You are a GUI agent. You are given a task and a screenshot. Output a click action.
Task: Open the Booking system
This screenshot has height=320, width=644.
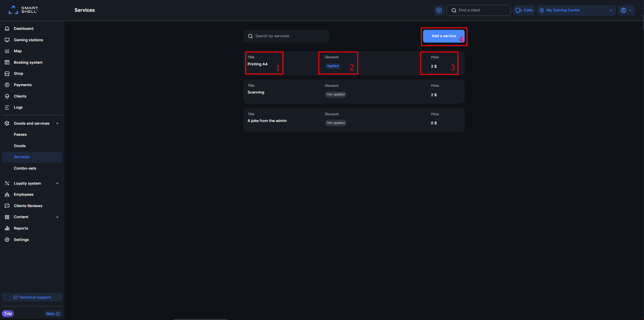28,62
